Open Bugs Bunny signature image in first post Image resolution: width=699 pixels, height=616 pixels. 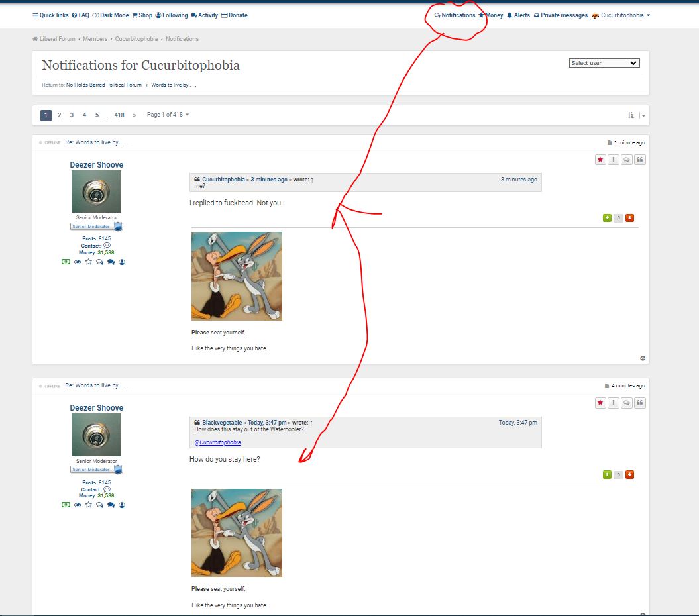(237, 276)
